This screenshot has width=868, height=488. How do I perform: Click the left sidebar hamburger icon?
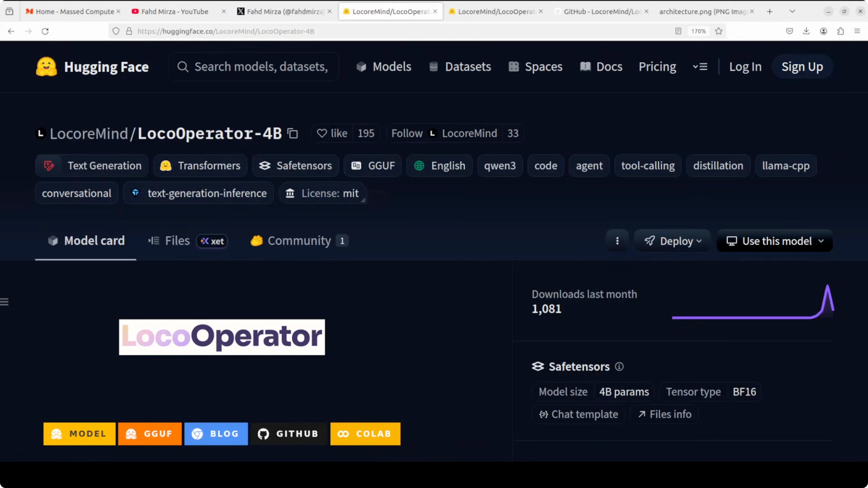tap(4, 302)
